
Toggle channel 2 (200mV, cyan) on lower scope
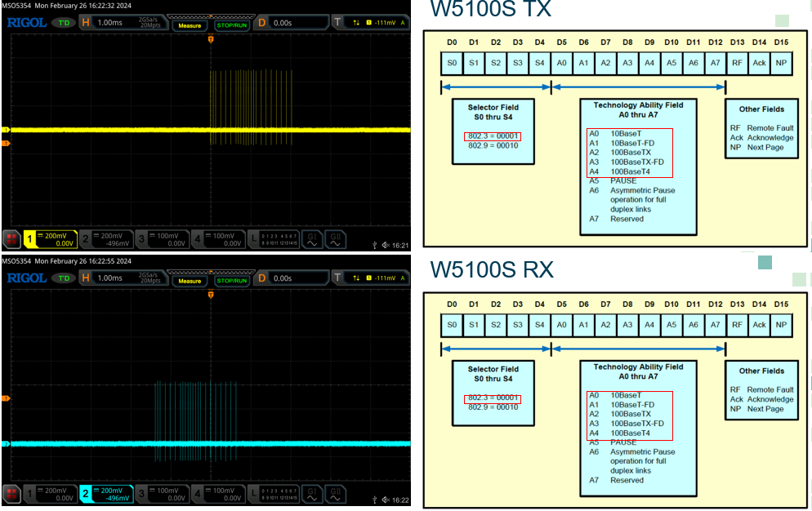(x=107, y=494)
